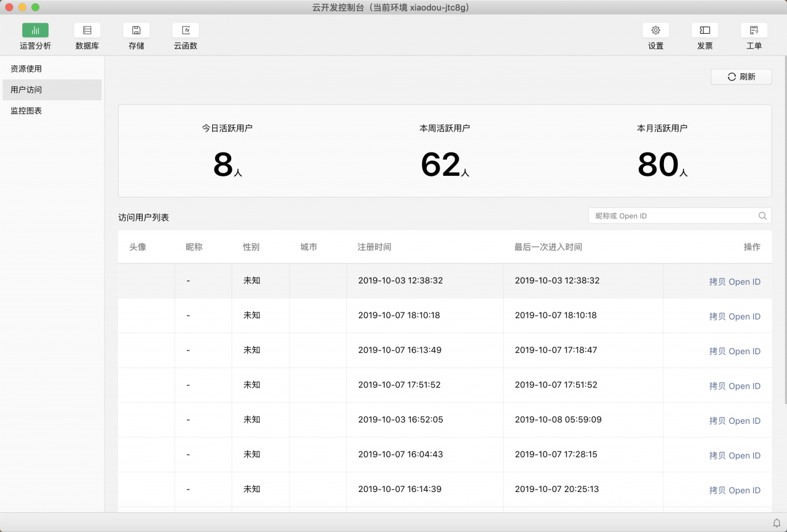Open the 云函数 cloud functions icon

tap(185, 31)
